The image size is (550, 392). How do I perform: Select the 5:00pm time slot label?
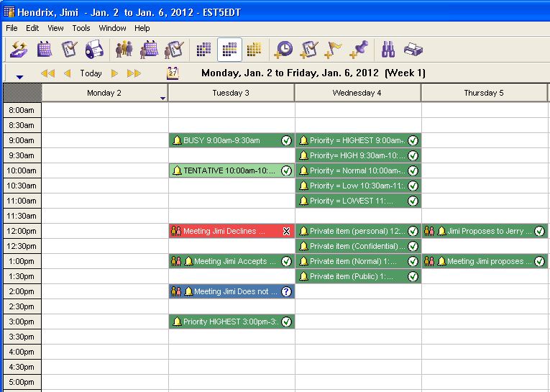(22, 382)
